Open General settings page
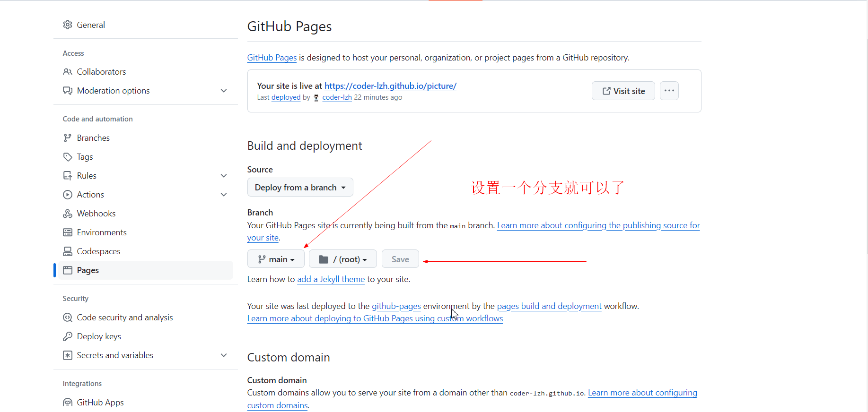This screenshot has height=412, width=868. click(146, 25)
